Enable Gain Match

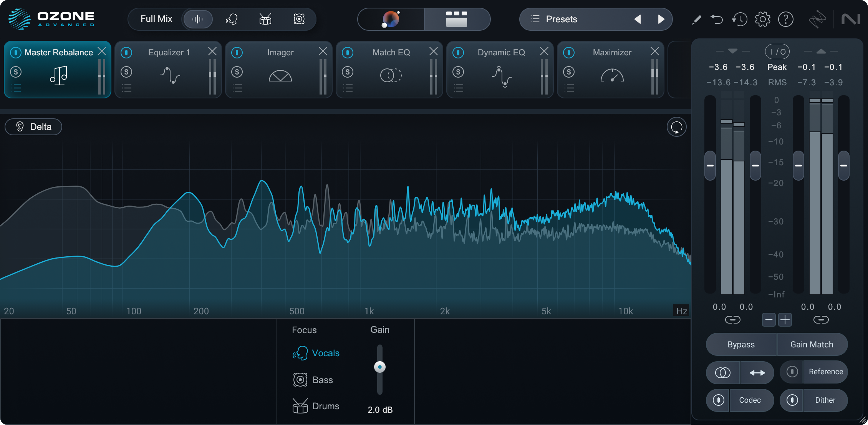point(812,344)
